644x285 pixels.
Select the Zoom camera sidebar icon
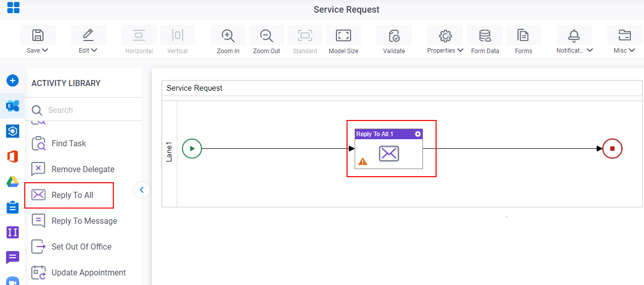13,281
